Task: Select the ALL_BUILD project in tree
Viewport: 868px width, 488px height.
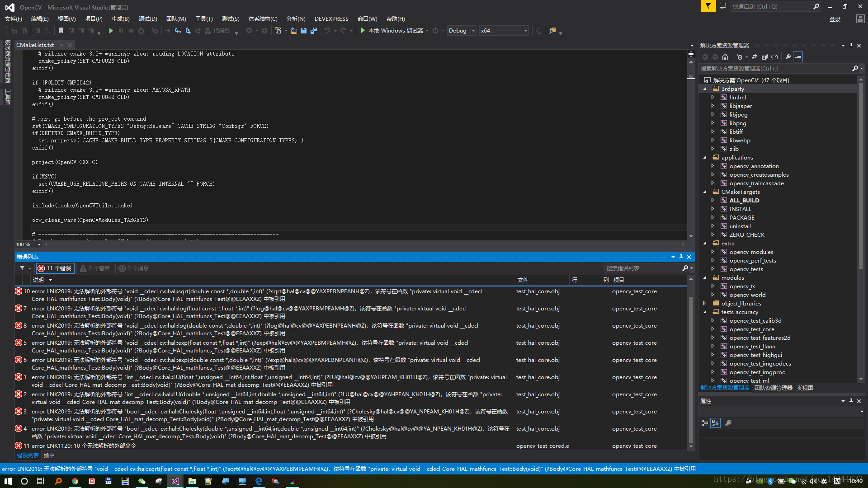Action: click(744, 201)
